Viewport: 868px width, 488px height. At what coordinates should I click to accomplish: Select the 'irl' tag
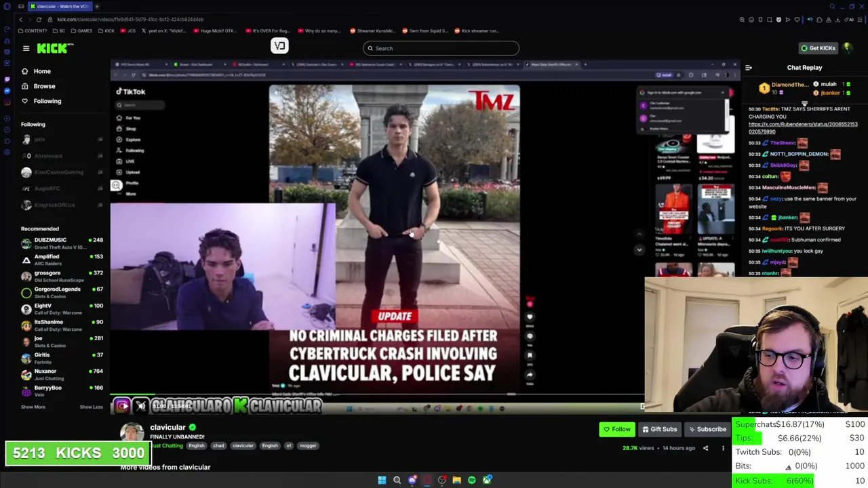click(x=288, y=446)
